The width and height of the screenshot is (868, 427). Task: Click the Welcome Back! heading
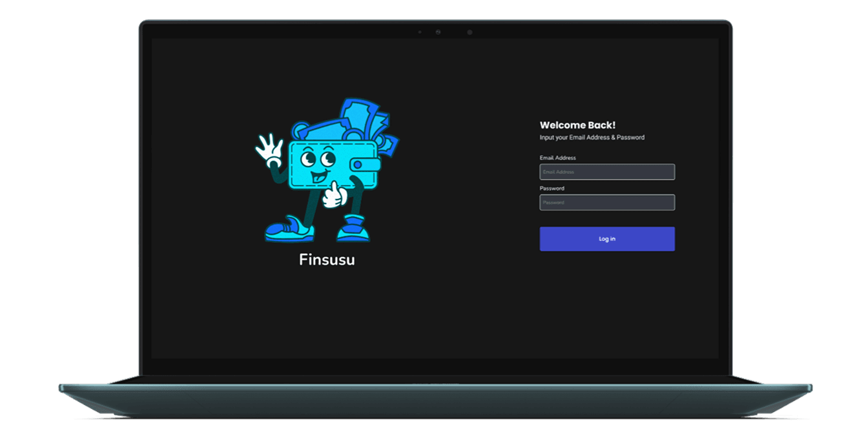pos(578,125)
